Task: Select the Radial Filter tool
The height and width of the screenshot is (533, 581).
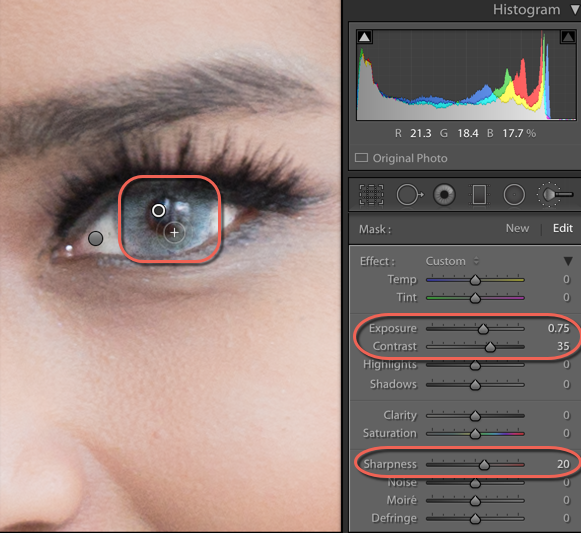Action: [514, 194]
